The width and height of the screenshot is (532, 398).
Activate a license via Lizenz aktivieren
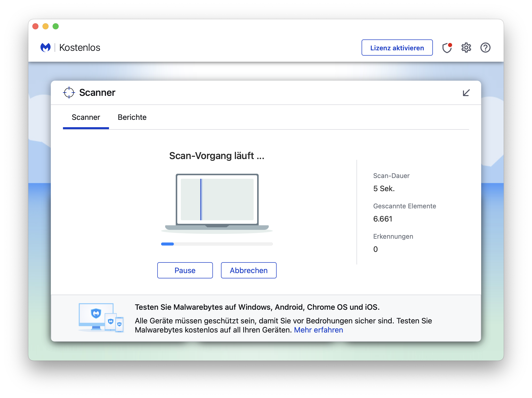point(397,48)
